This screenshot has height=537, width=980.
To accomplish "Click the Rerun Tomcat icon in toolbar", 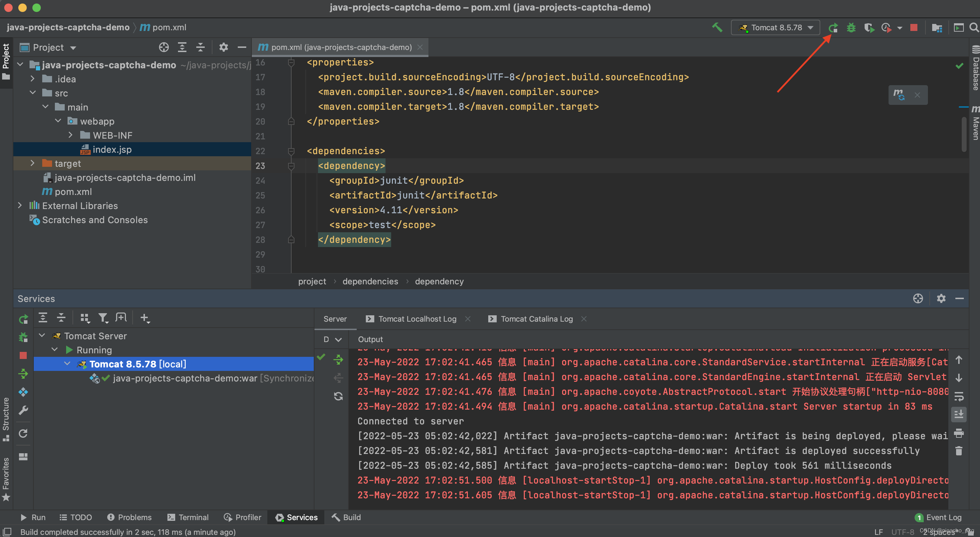I will pyautogui.click(x=833, y=28).
